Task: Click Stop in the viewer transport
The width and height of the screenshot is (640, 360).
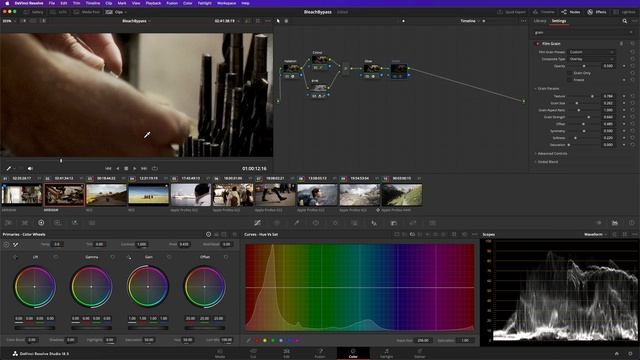Action: point(126,168)
